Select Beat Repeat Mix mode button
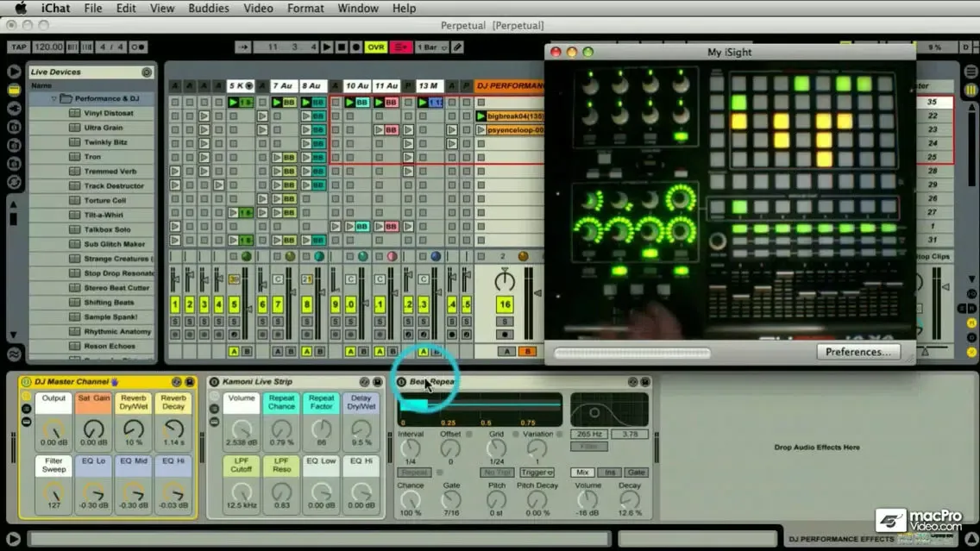 [x=581, y=473]
